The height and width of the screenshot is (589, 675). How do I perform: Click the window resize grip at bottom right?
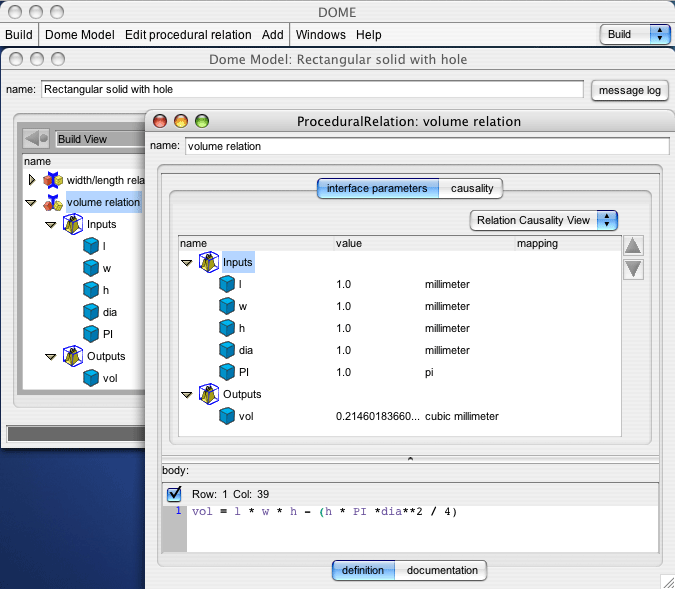pos(668,582)
